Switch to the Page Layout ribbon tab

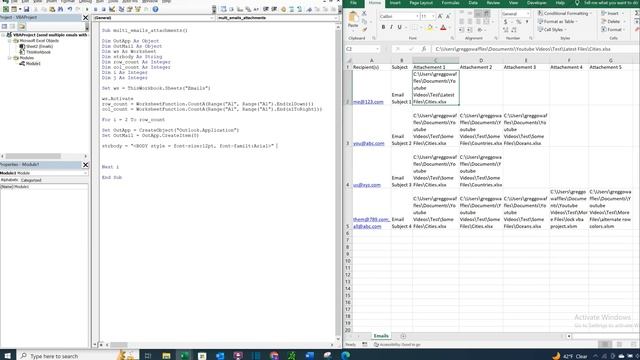[x=421, y=3]
